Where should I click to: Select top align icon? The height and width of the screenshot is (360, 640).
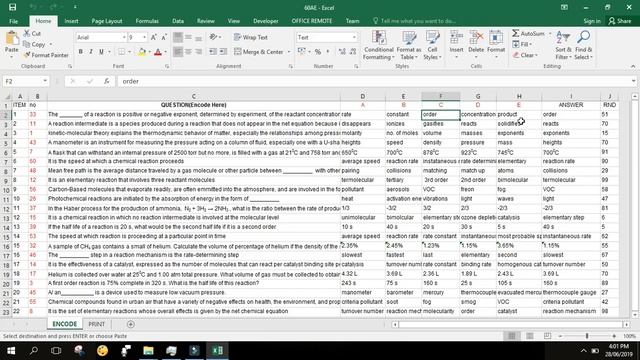(178, 37)
